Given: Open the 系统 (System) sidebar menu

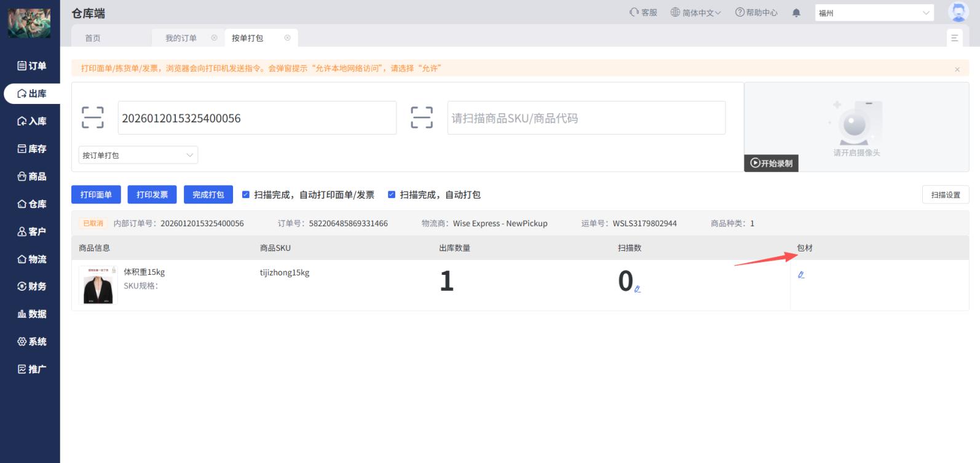Looking at the screenshot, I should pos(32,342).
